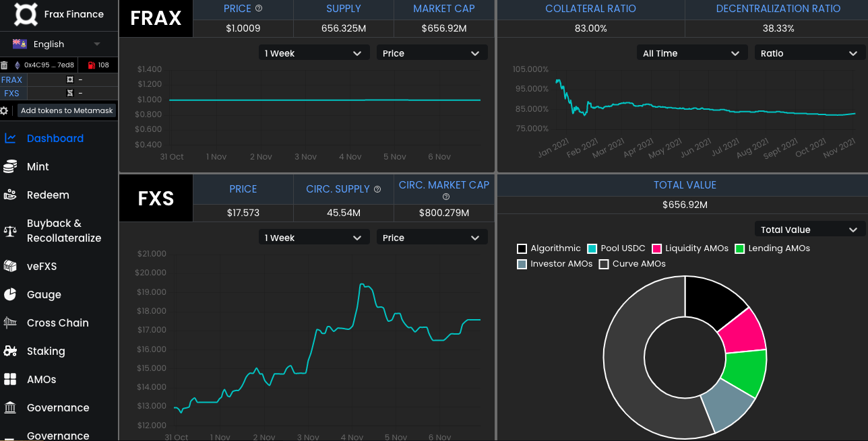Click the Gauge pie icon in sidebar
The width and height of the screenshot is (868, 441).
tap(10, 294)
